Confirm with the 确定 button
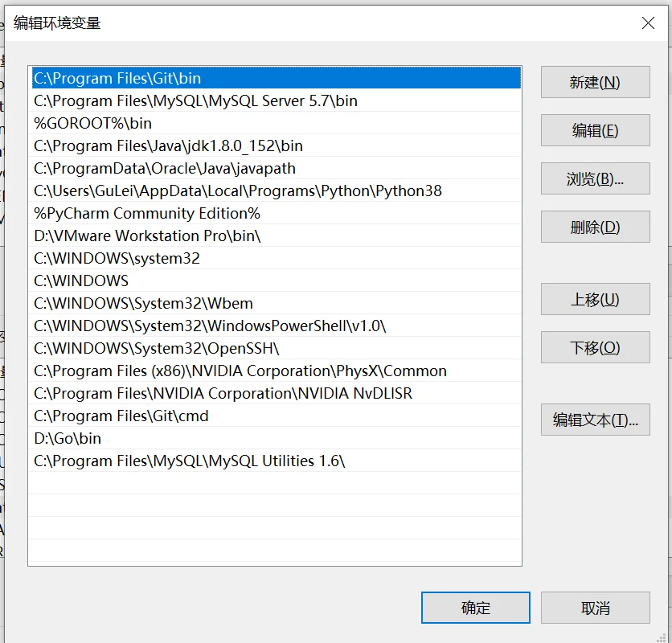 (476, 608)
